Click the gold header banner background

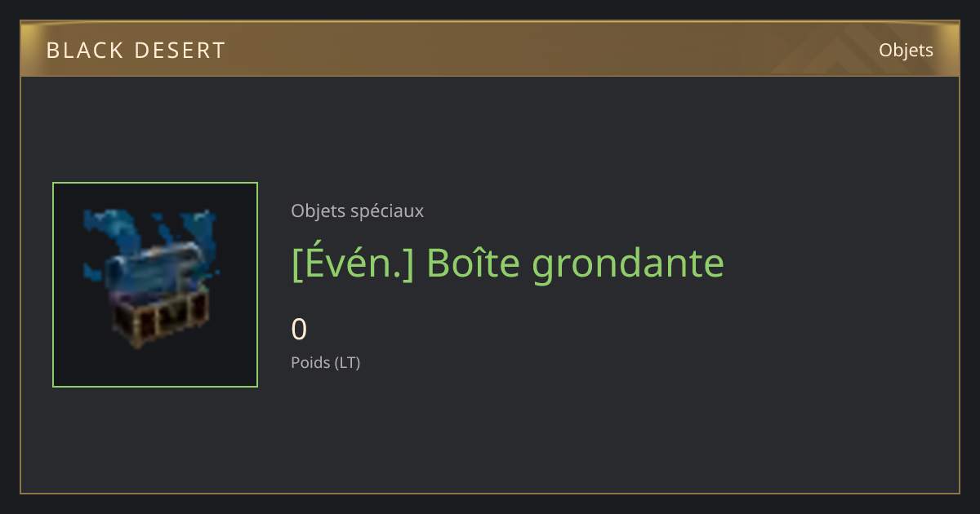pyautogui.click(x=490, y=49)
